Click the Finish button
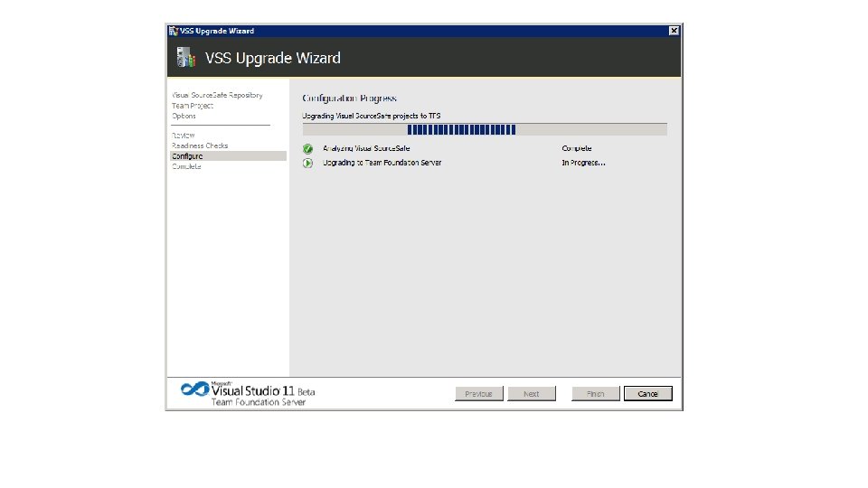The image size is (868, 488). (596, 394)
